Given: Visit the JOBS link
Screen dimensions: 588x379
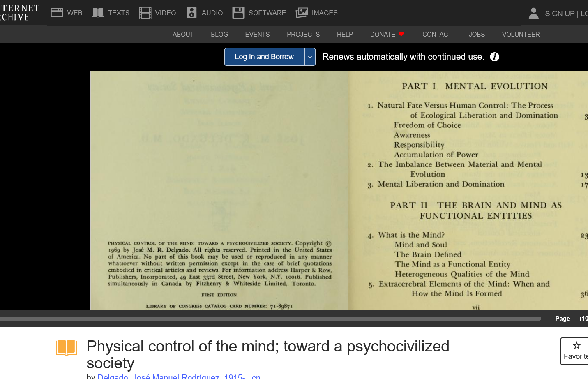Looking at the screenshot, I should click(477, 35).
